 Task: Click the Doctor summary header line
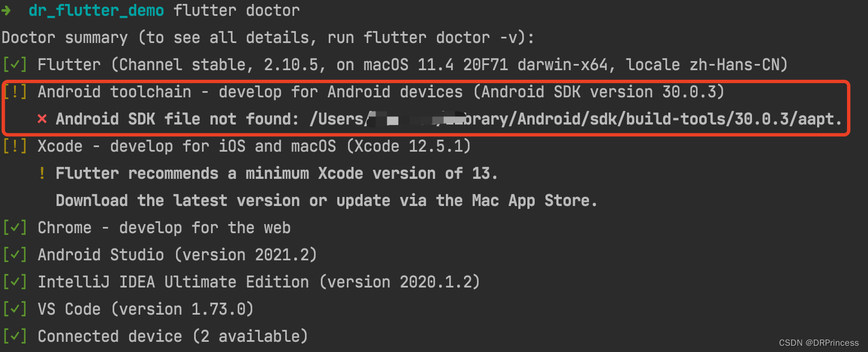[268, 38]
